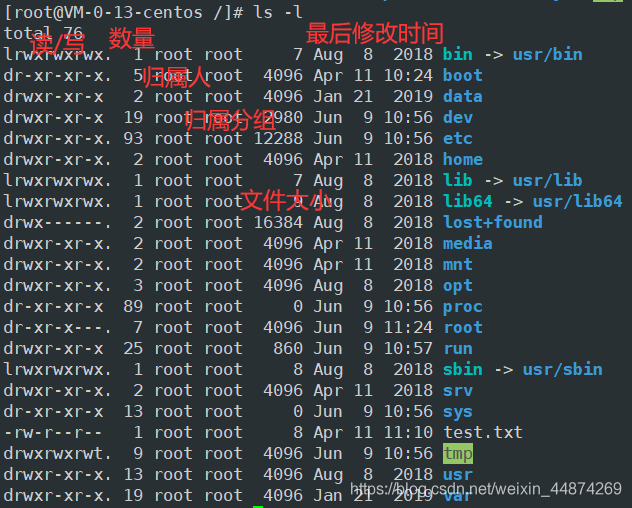632x508 pixels.
Task: Select the lost+found directory name
Action: point(493,222)
